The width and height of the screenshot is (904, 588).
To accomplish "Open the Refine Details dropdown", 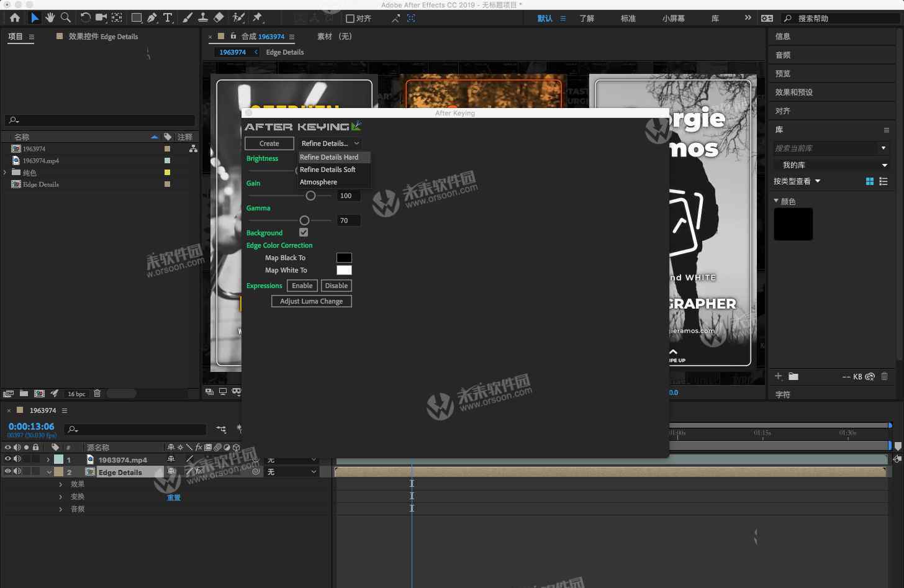I will coord(330,143).
